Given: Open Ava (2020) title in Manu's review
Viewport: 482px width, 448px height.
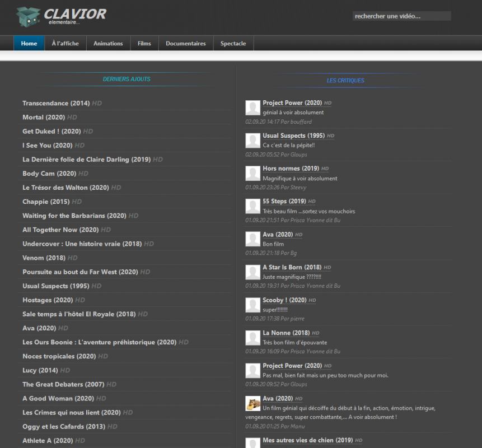Looking at the screenshot, I should tap(278, 399).
